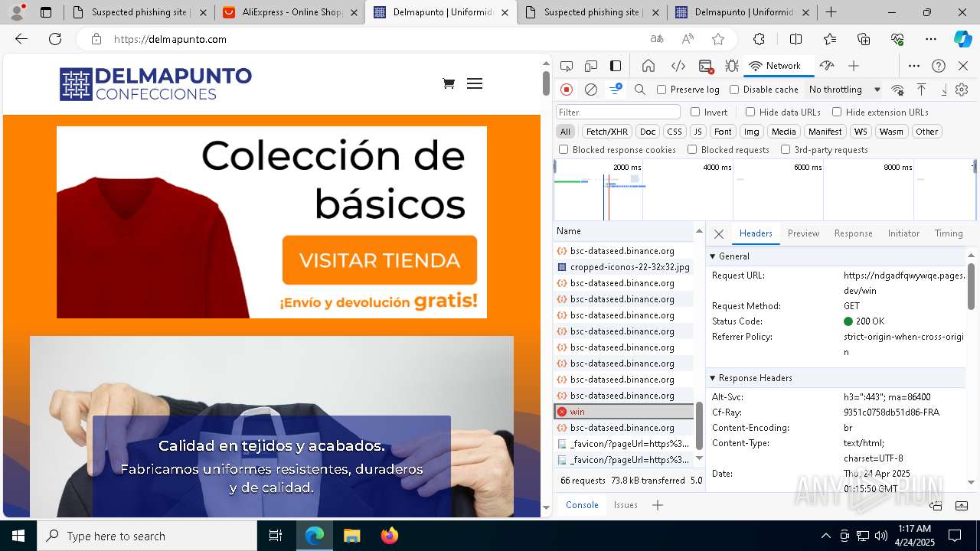
Task: Open Customize DevTools three-dots menu
Action: 914,66
